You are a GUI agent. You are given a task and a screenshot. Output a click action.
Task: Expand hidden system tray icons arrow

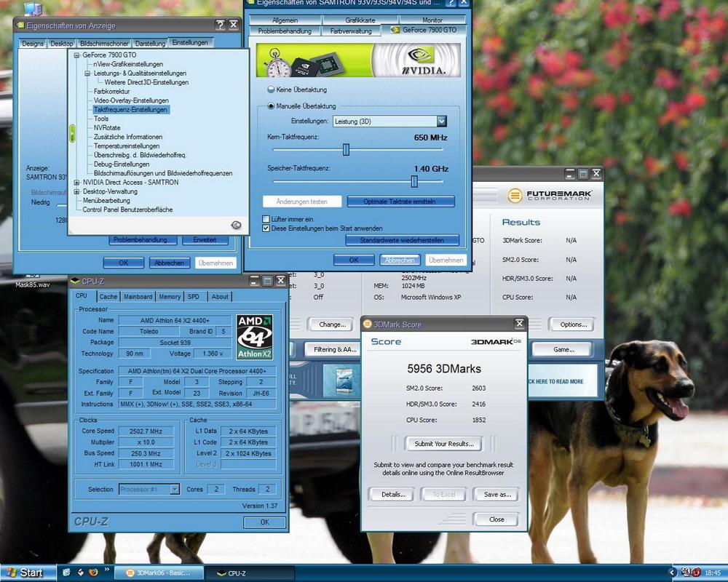(673, 573)
